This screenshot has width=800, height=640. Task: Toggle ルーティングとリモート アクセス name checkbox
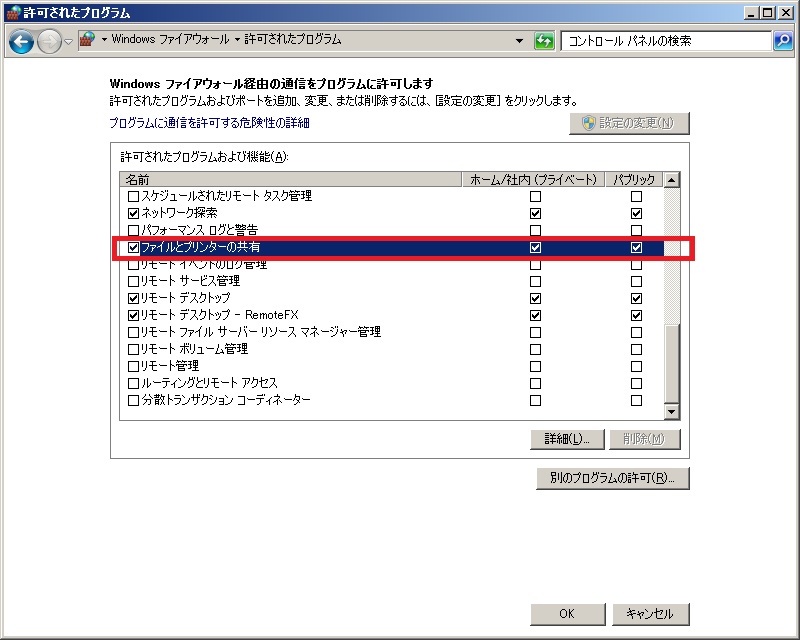133,383
